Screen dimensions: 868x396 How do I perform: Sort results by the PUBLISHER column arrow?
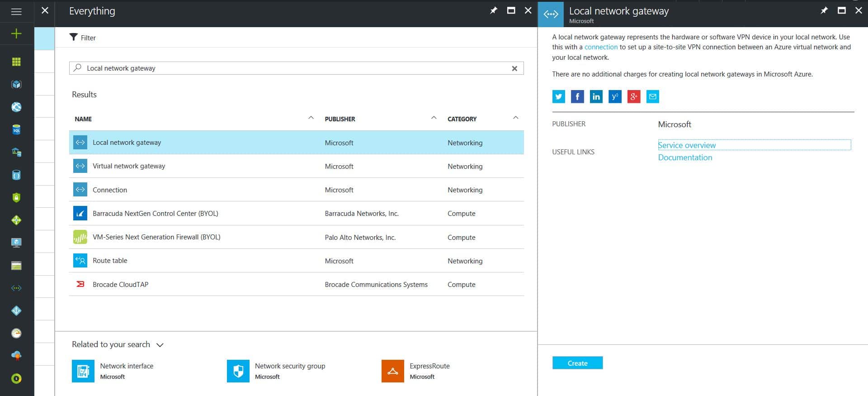(x=434, y=118)
